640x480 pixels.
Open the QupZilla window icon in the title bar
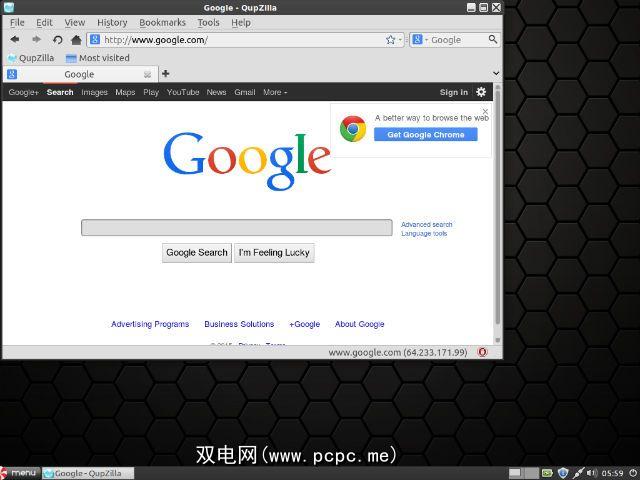[x=8, y=7]
